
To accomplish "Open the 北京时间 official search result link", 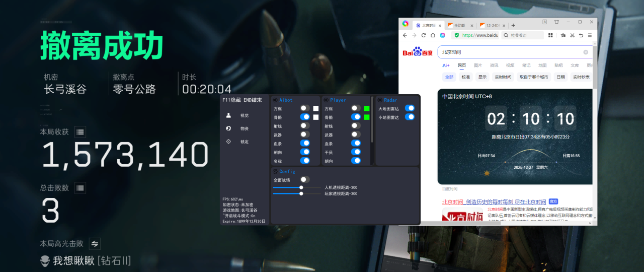I will click(494, 202).
